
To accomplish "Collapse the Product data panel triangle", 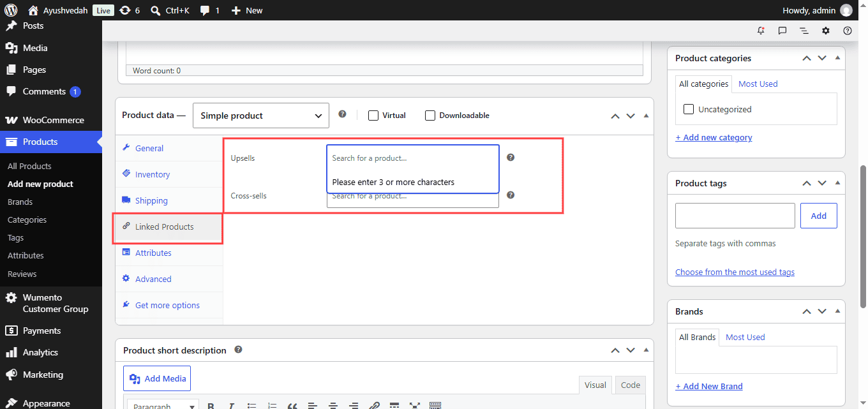I will [646, 115].
